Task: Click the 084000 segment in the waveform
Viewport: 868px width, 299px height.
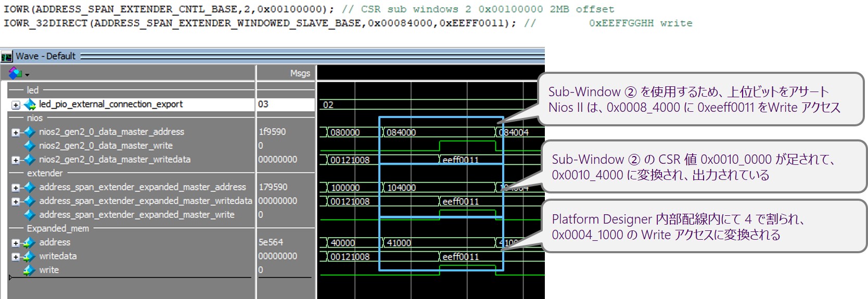Action: 401,133
